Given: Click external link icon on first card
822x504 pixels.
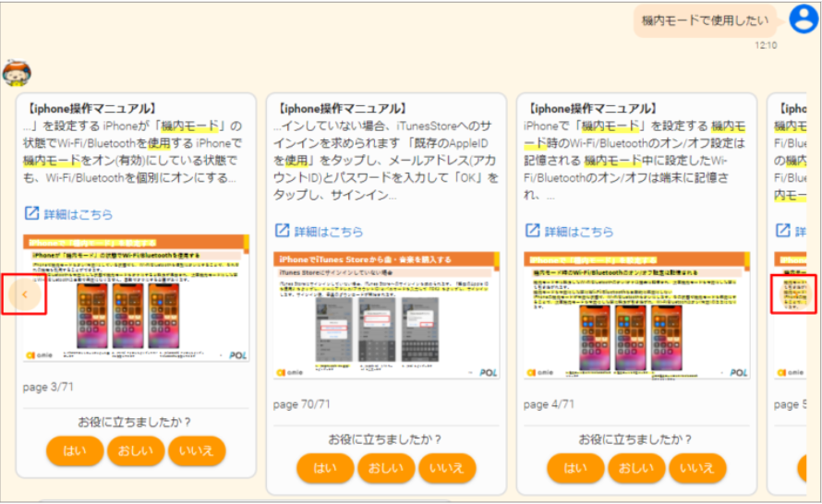Looking at the screenshot, I should tap(31, 214).
